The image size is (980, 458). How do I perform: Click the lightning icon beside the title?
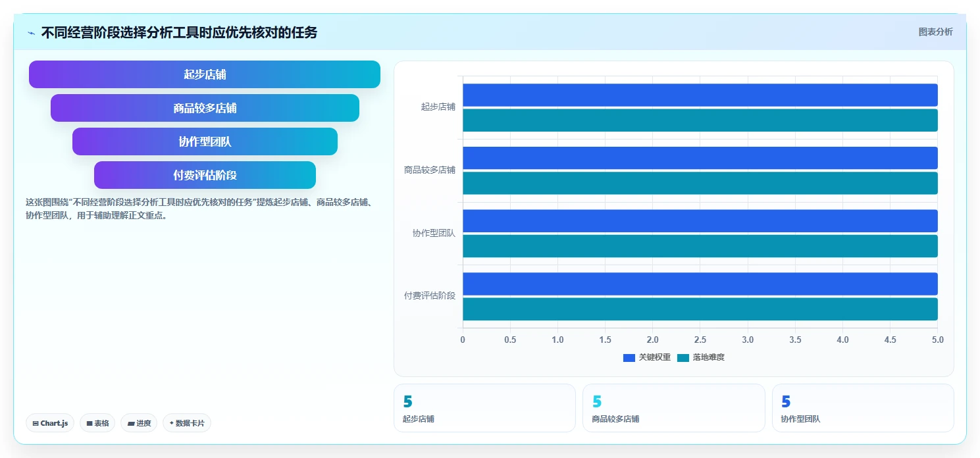[x=31, y=32]
